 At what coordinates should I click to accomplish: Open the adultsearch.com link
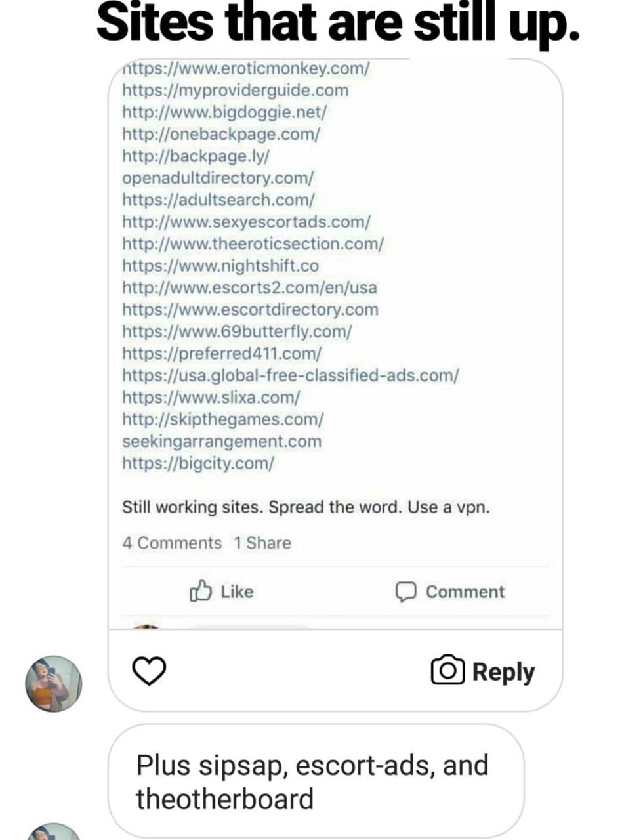218,199
